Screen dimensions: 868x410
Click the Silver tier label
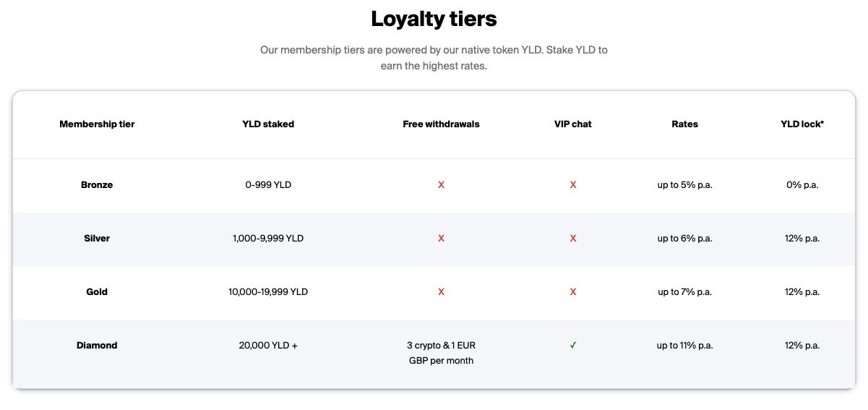[x=97, y=239]
